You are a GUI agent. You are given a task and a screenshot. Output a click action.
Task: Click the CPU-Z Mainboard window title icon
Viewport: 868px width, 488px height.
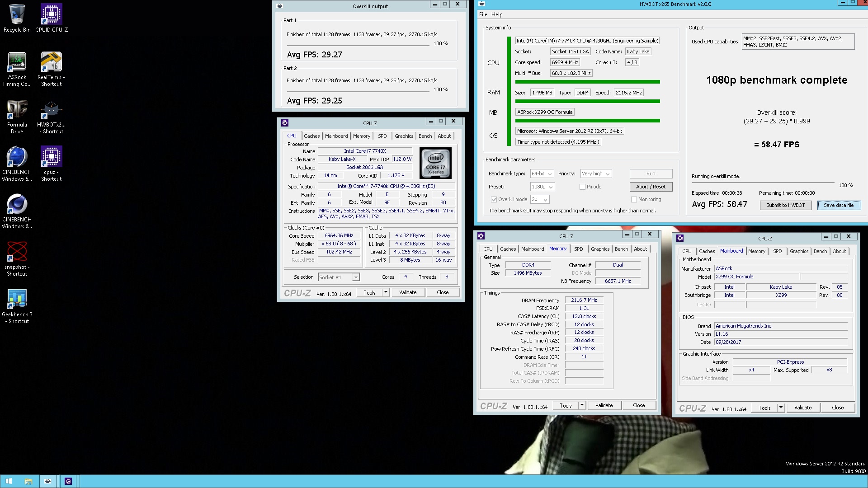[680, 238]
